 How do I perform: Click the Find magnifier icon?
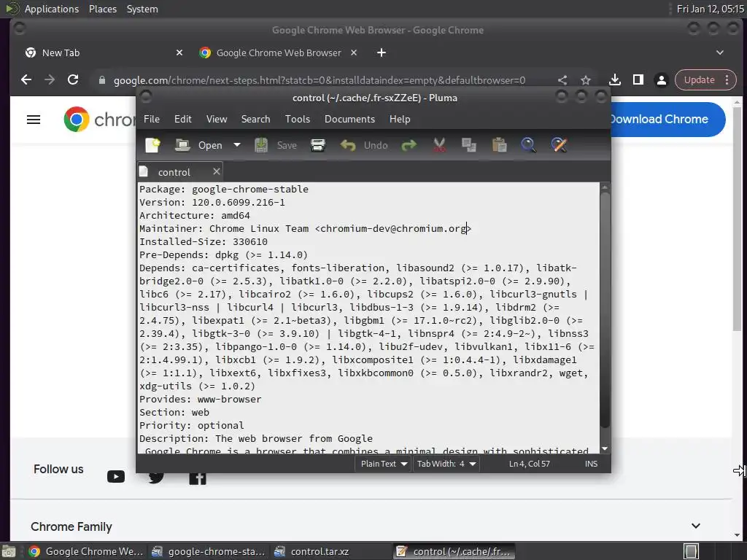tap(528, 145)
